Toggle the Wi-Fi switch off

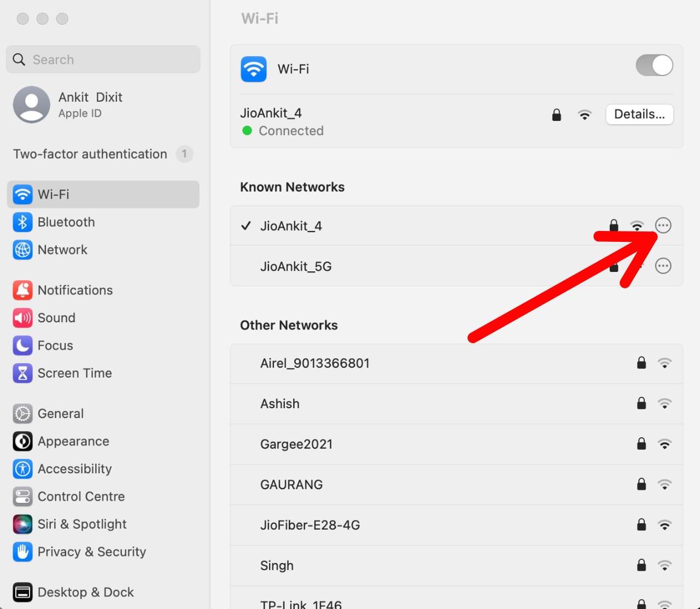[x=654, y=66]
